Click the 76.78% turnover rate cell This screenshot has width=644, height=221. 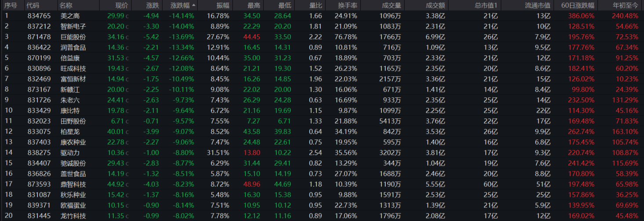tap(346, 37)
